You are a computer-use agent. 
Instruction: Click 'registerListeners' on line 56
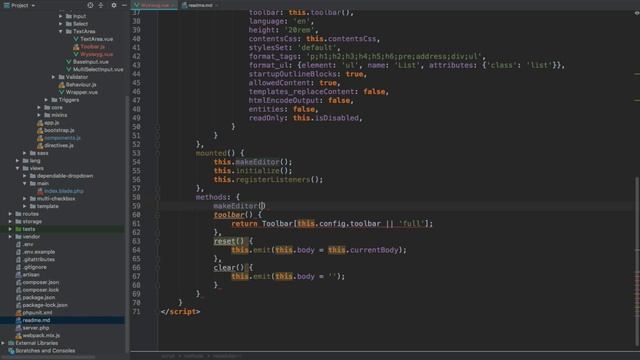273,180
